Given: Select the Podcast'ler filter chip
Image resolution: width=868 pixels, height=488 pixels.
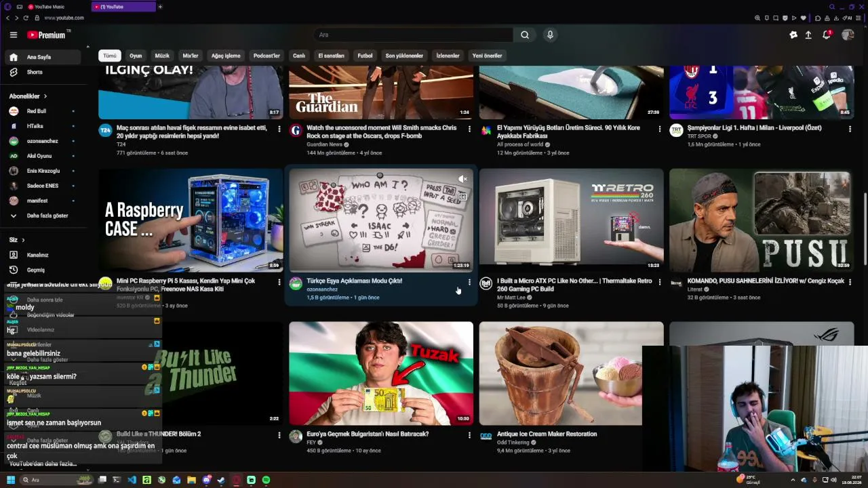Looking at the screenshot, I should pyautogui.click(x=267, y=56).
